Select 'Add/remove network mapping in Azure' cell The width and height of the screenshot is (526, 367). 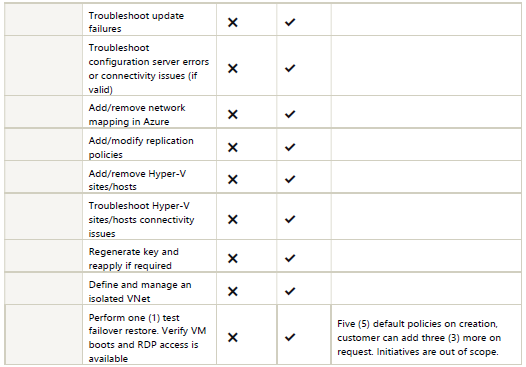[149, 112]
